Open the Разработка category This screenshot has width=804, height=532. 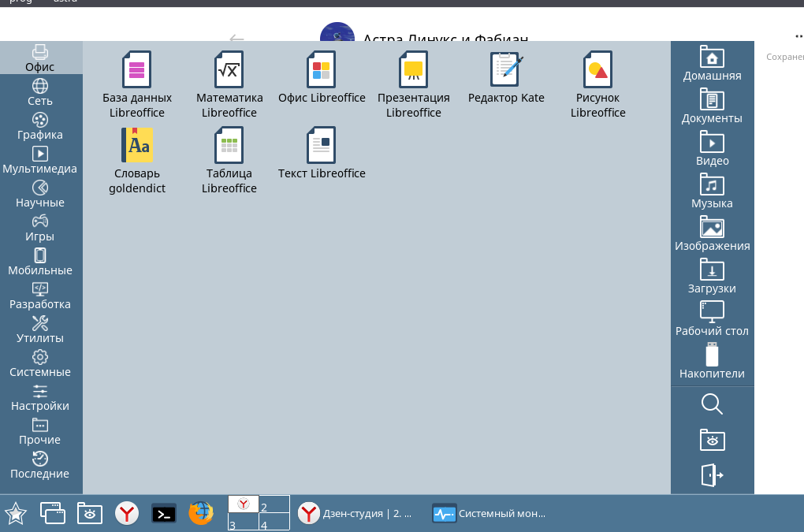click(40, 296)
